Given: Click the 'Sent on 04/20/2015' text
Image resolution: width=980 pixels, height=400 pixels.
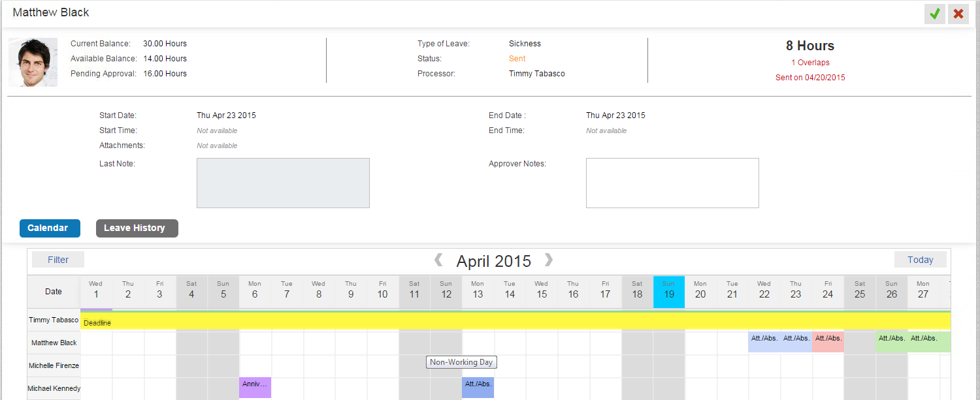Looking at the screenshot, I should pyautogui.click(x=810, y=78).
